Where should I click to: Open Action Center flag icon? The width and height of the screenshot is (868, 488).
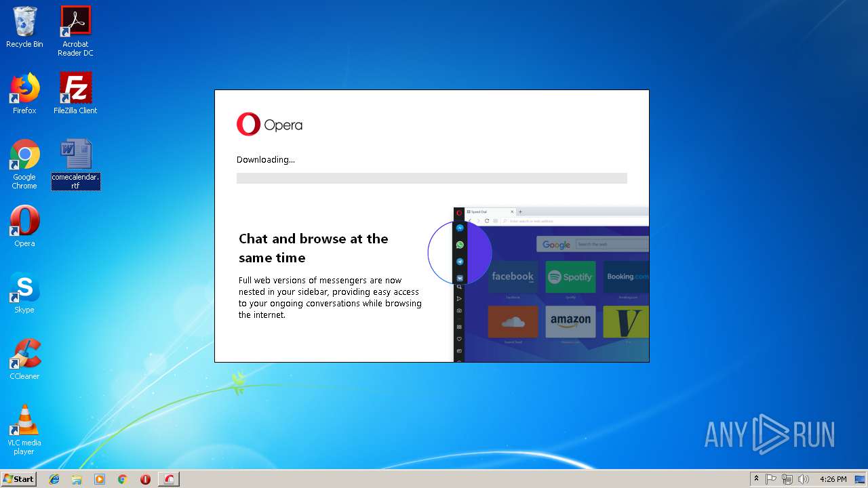tap(771, 479)
